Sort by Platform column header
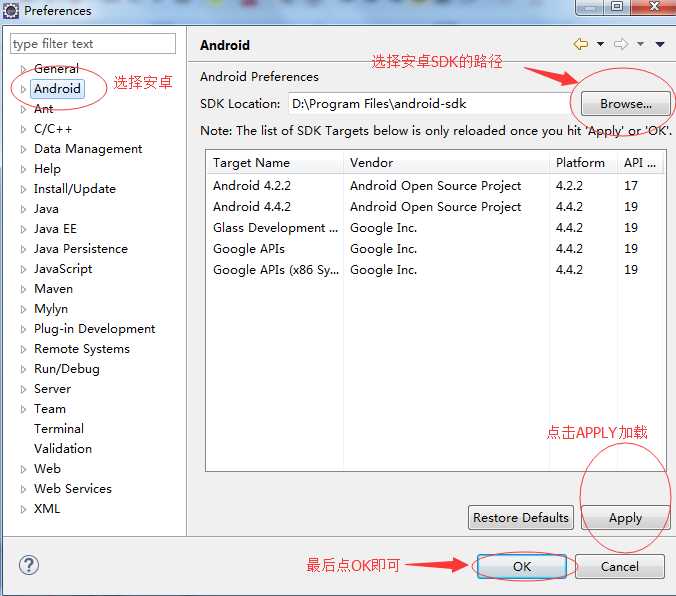The image size is (676, 596). click(583, 163)
